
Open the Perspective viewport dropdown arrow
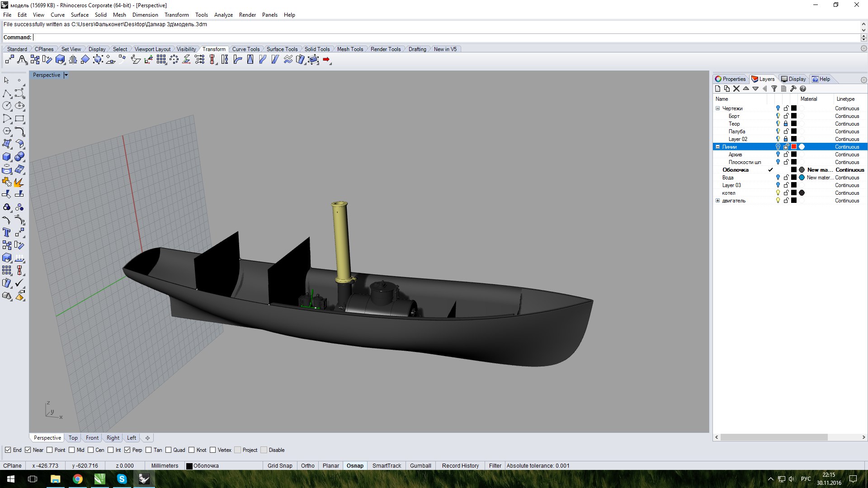(66, 75)
